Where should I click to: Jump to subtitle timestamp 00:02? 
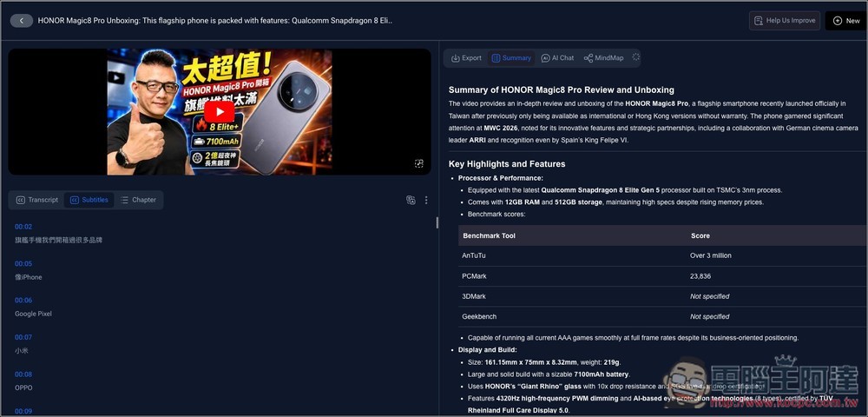[x=23, y=227]
